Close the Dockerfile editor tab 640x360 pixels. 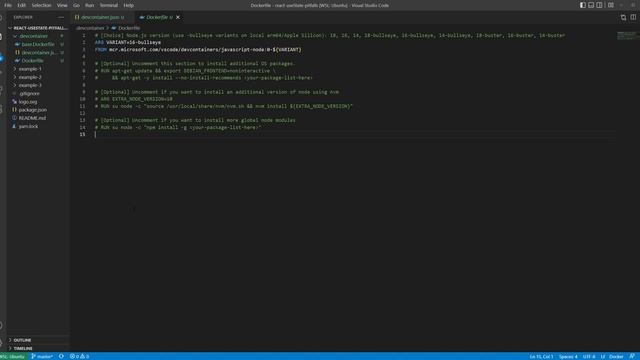click(x=178, y=17)
